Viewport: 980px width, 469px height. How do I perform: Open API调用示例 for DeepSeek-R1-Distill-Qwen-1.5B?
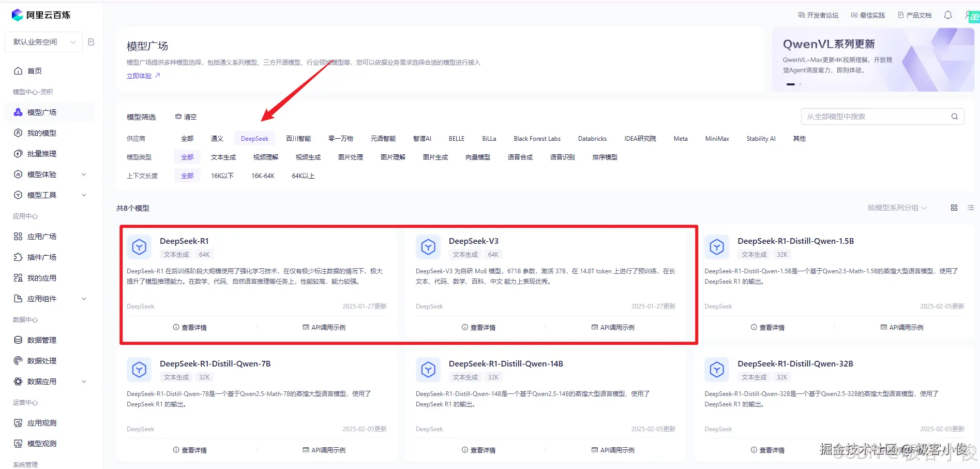pos(902,327)
